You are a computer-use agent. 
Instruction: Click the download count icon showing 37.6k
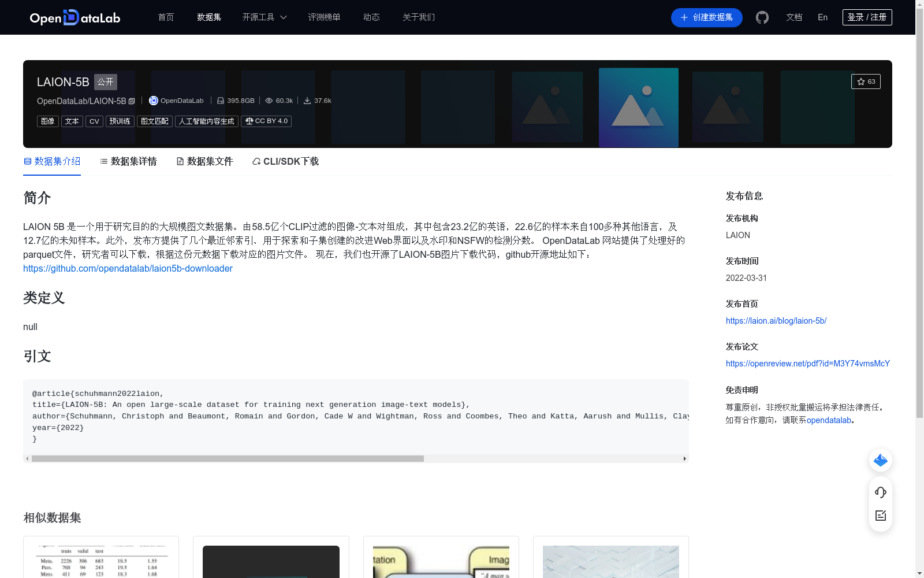(307, 100)
